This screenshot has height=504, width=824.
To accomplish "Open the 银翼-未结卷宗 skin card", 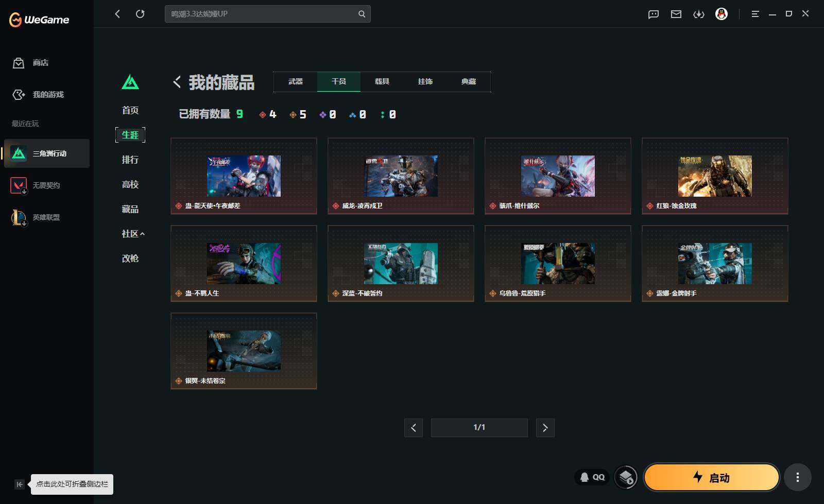I will (x=244, y=351).
